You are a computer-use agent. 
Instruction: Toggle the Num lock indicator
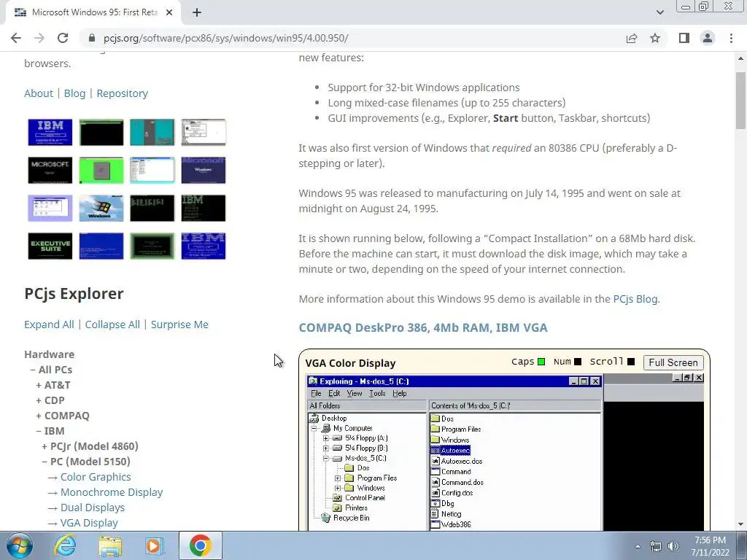click(x=578, y=362)
